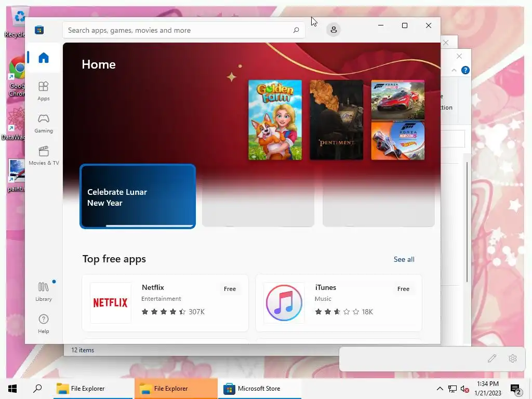Click the Free price tag on Netflix

230,289
